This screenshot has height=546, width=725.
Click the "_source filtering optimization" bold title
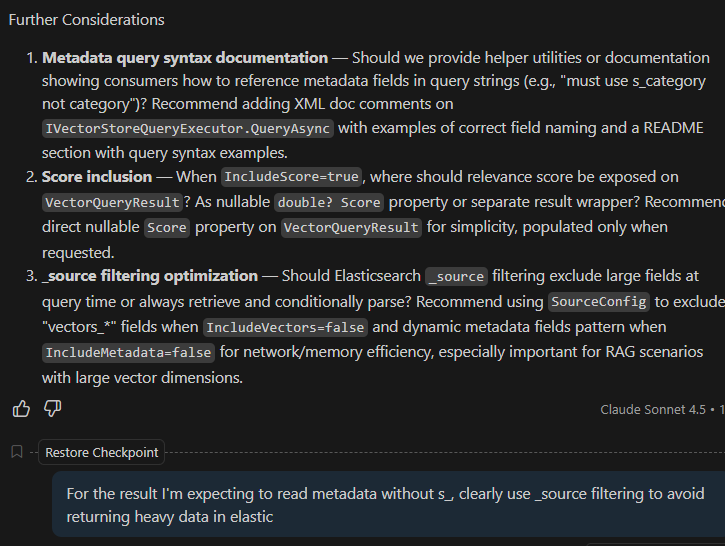150,276
